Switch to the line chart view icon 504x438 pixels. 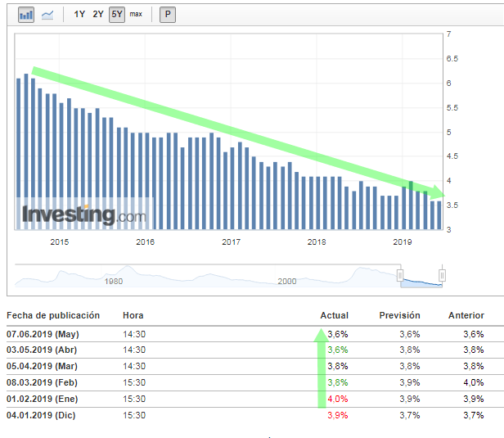[47, 15]
